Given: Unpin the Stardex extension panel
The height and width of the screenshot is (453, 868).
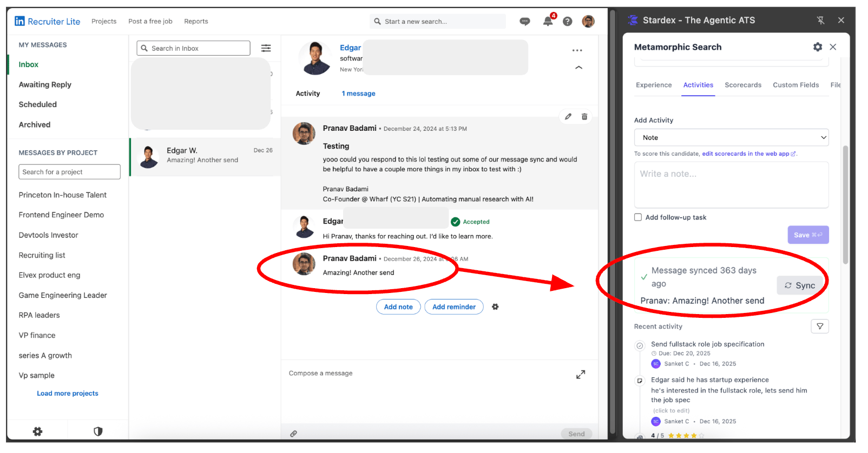Looking at the screenshot, I should [820, 21].
